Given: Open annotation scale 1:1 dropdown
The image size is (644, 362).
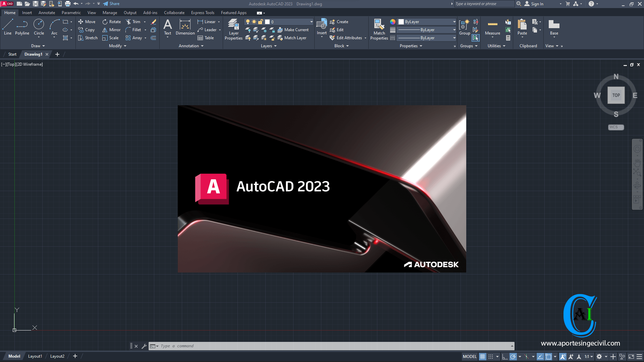Looking at the screenshot, I should pyautogui.click(x=589, y=357).
